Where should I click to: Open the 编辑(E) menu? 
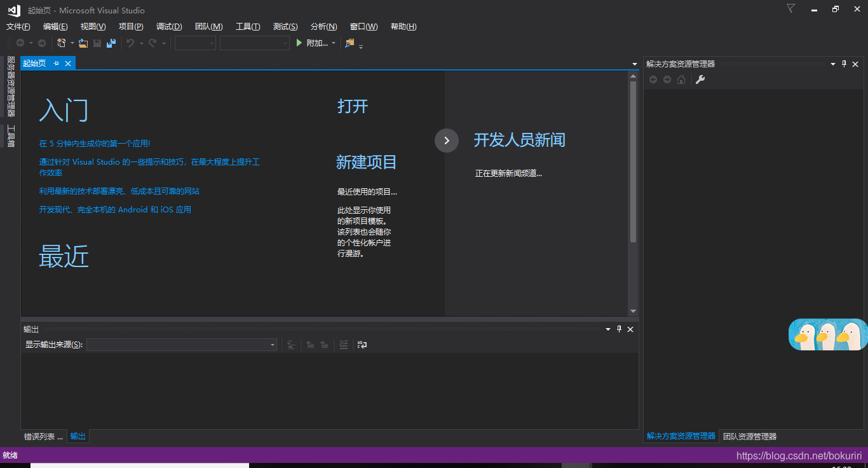55,27
